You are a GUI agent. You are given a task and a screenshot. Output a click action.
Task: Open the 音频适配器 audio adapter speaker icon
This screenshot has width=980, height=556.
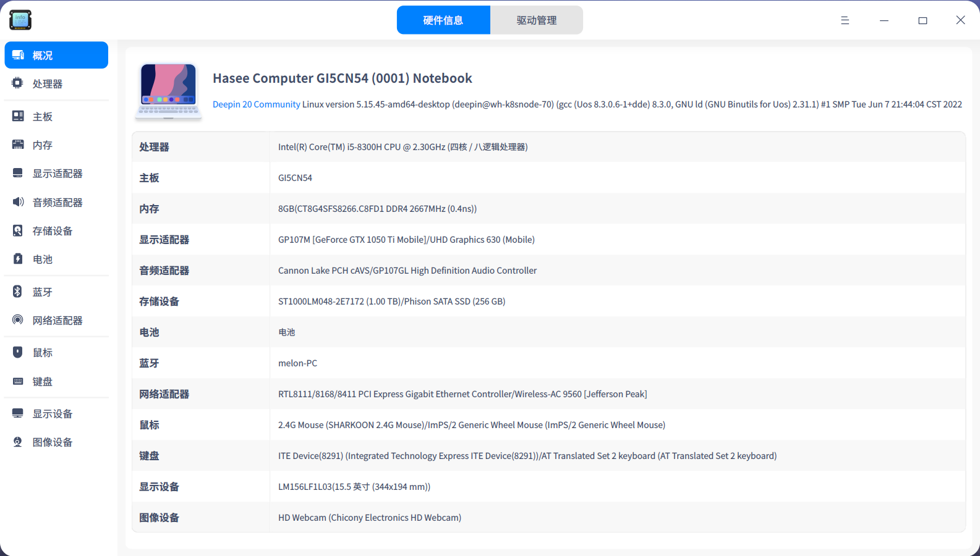[x=18, y=202]
